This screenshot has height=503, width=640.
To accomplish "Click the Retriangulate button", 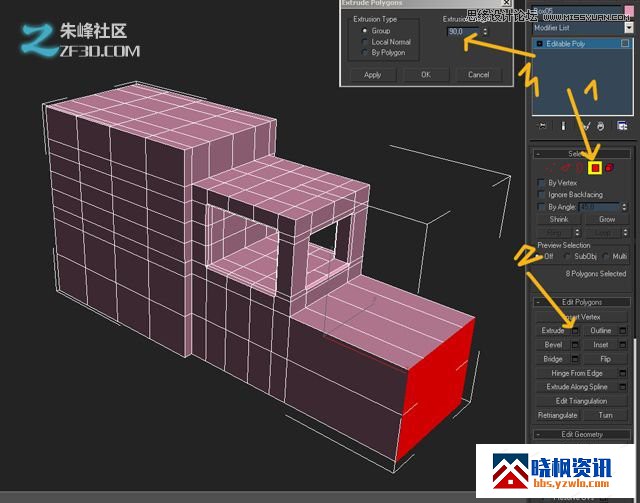I will pyautogui.click(x=558, y=415).
